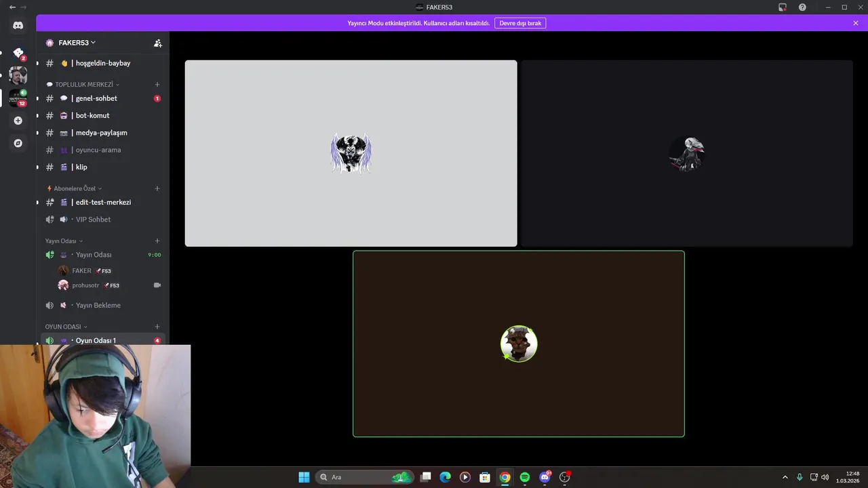This screenshot has height=488, width=868.
Task: Collapse the OYUN ODASI category
Action: coord(66,327)
